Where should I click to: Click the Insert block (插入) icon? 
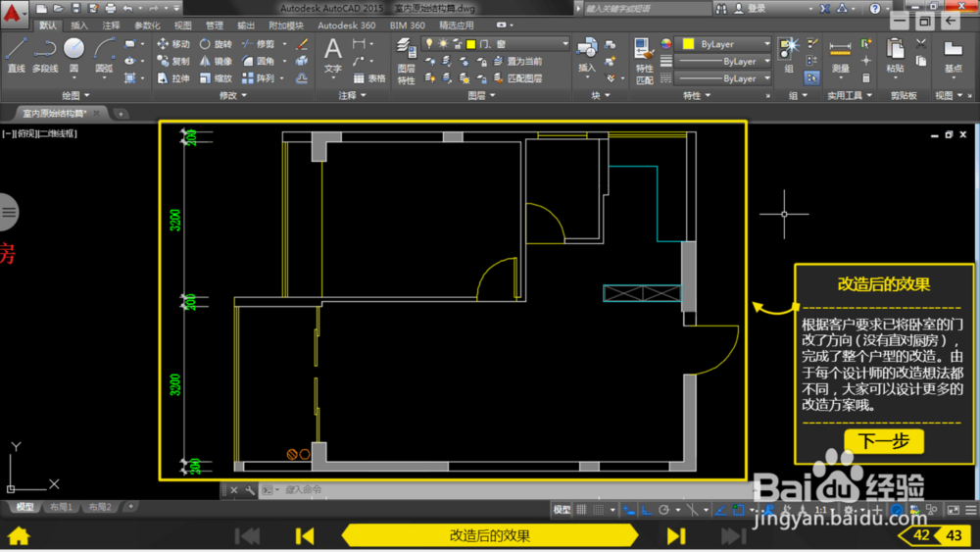tap(586, 55)
